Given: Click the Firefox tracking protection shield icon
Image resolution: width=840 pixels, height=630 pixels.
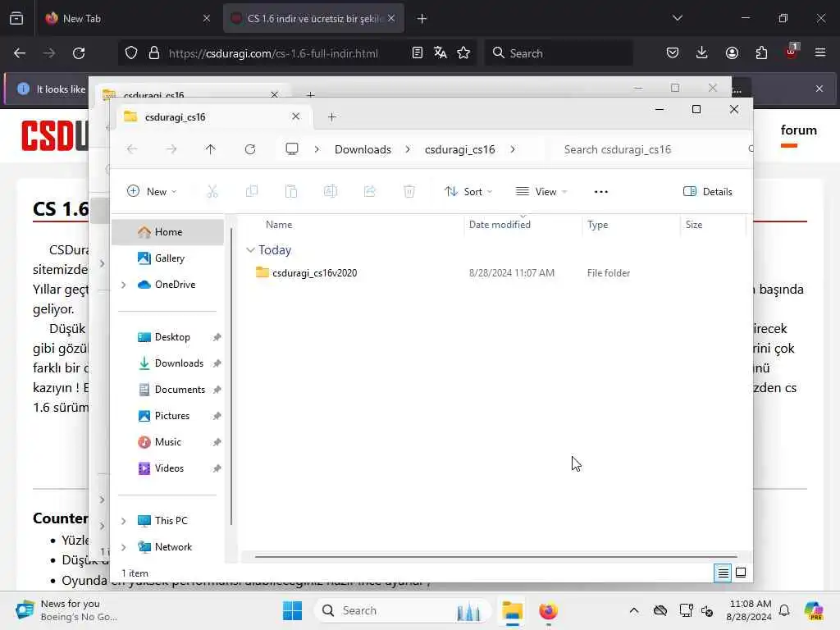Looking at the screenshot, I should click(x=131, y=52).
